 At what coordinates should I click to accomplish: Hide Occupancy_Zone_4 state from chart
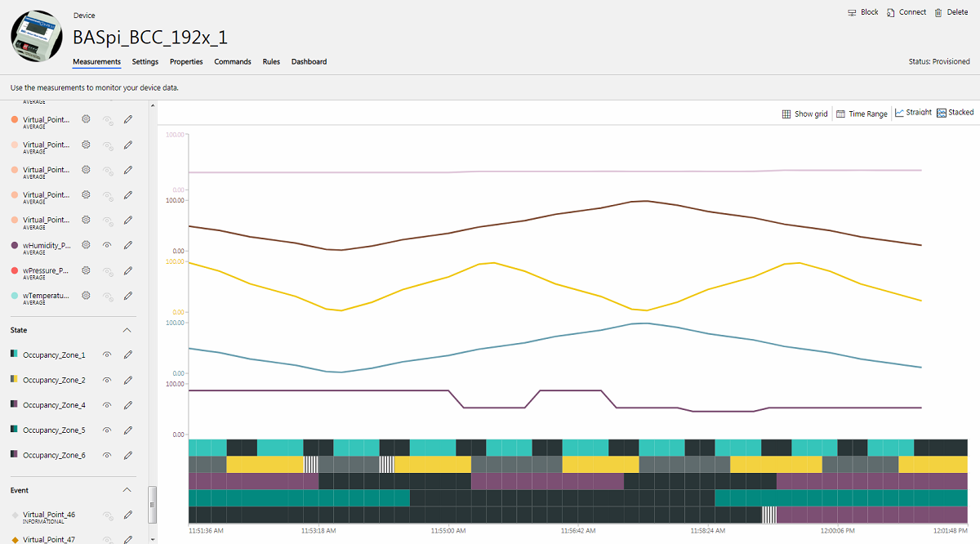click(x=107, y=404)
